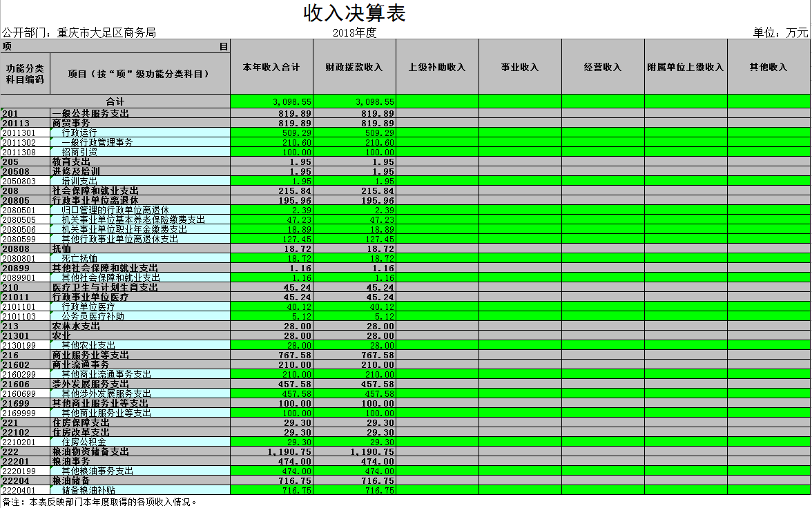Click the 储备粮油补贴 row name
Screen dimensions: 812x508
point(88,490)
